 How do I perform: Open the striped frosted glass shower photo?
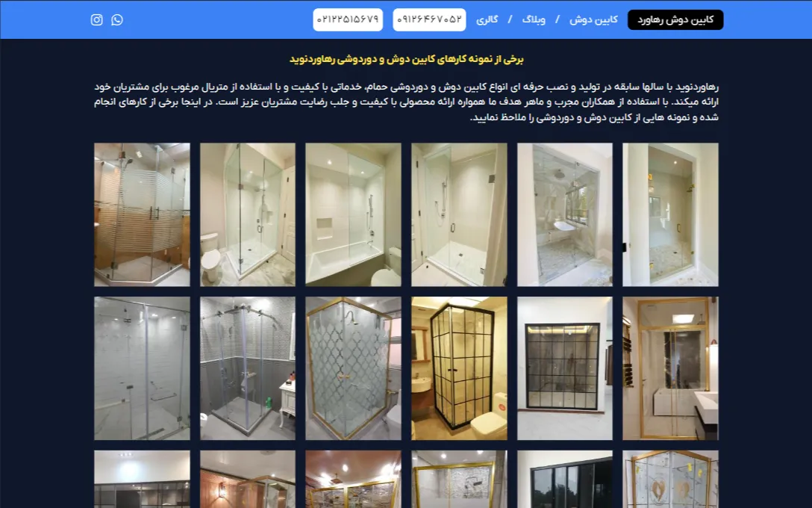(x=142, y=214)
